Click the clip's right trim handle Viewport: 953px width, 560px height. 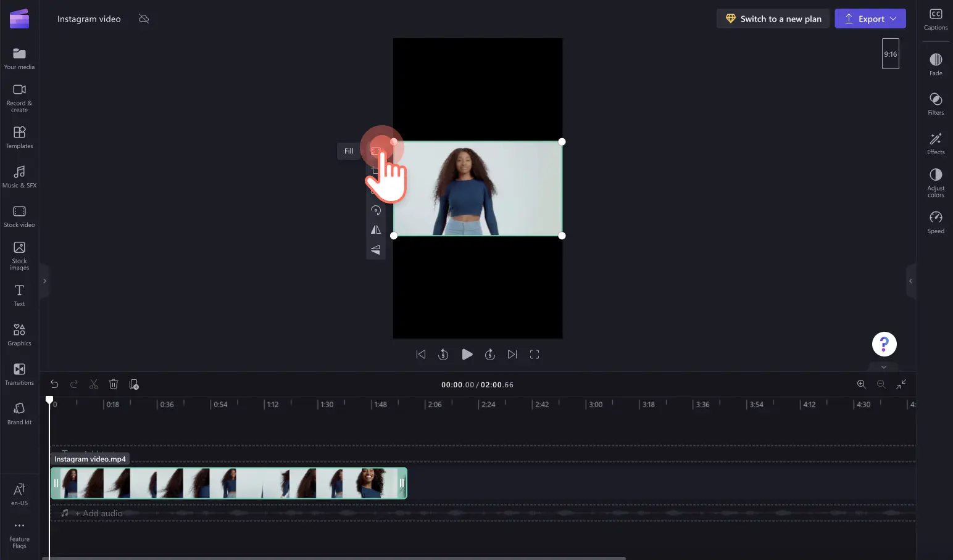[402, 483]
